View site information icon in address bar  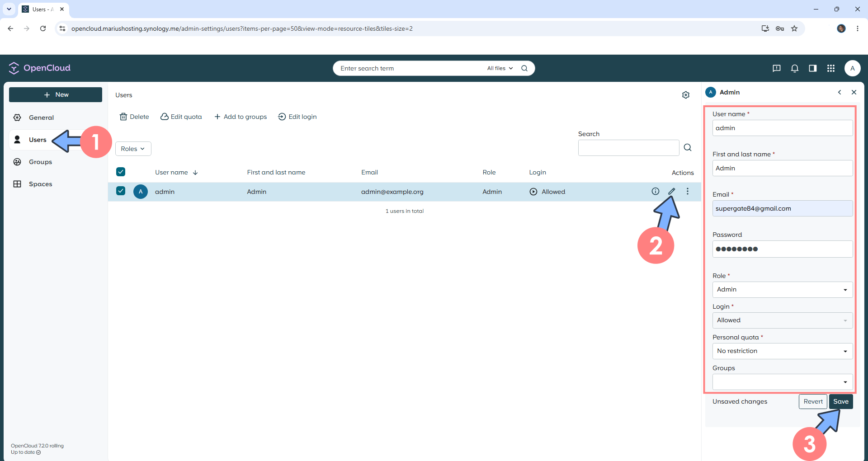pos(62,28)
